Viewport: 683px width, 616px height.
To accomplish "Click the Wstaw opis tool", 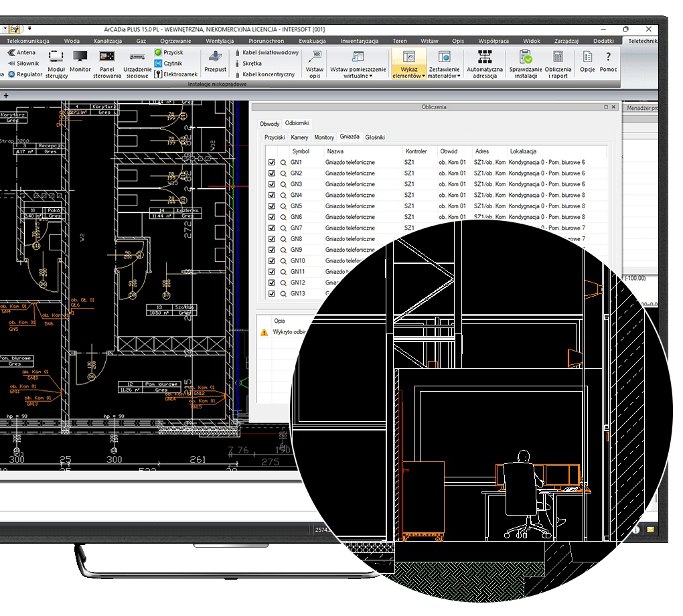I will click(x=315, y=64).
